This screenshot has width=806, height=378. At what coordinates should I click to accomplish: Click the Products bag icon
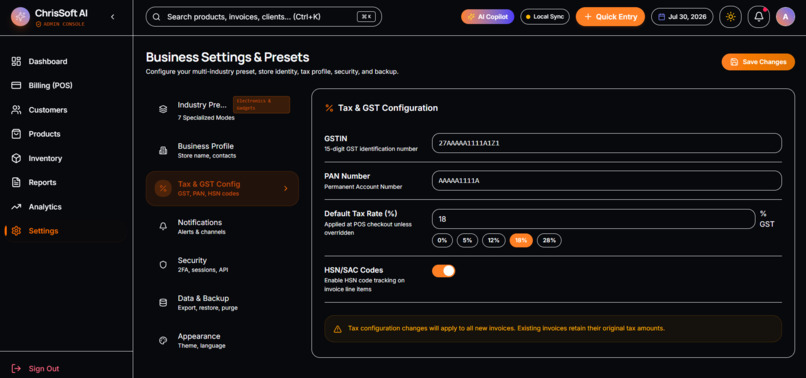(x=16, y=134)
